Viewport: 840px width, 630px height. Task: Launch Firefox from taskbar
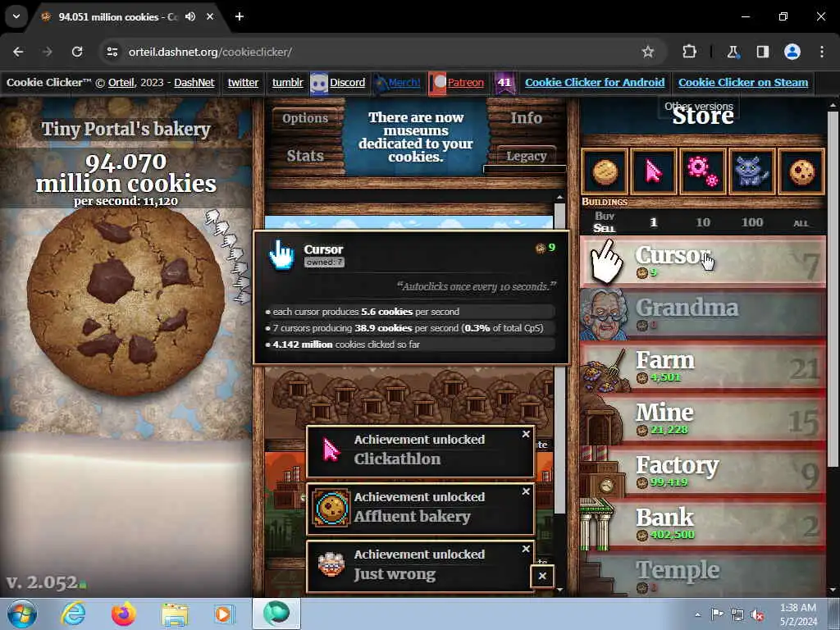(124, 614)
